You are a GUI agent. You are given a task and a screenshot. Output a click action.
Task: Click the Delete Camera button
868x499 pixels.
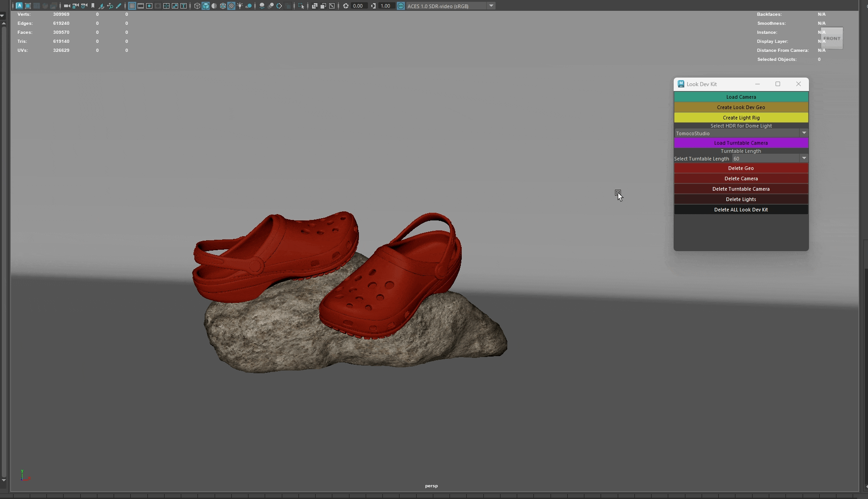point(741,179)
